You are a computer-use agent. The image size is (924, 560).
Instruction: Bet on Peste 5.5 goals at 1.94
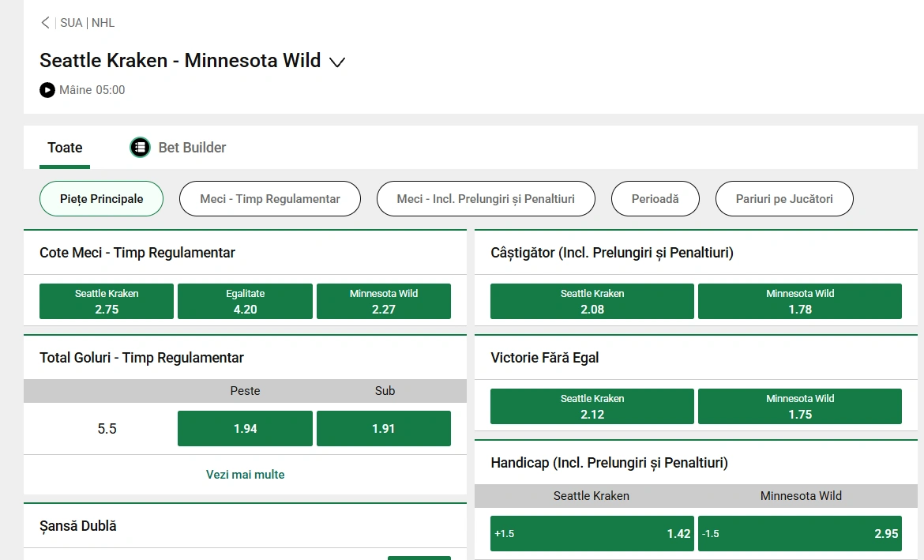[x=245, y=428]
